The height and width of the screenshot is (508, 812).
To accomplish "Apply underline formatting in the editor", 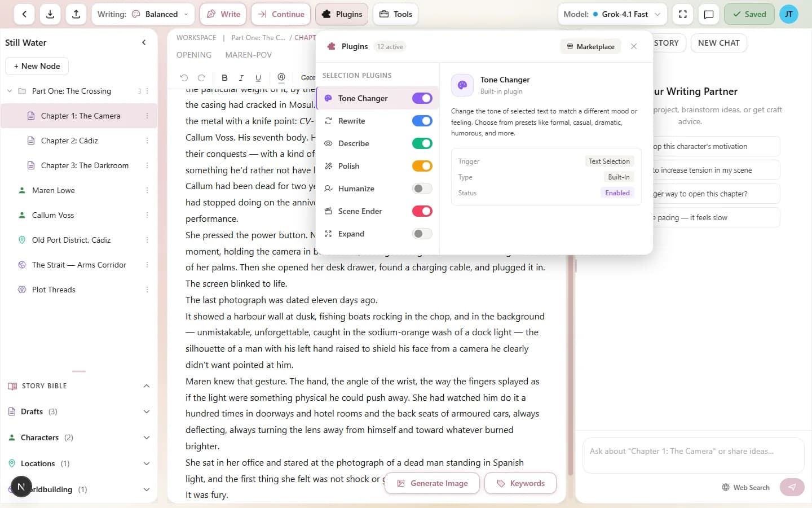I will point(258,78).
